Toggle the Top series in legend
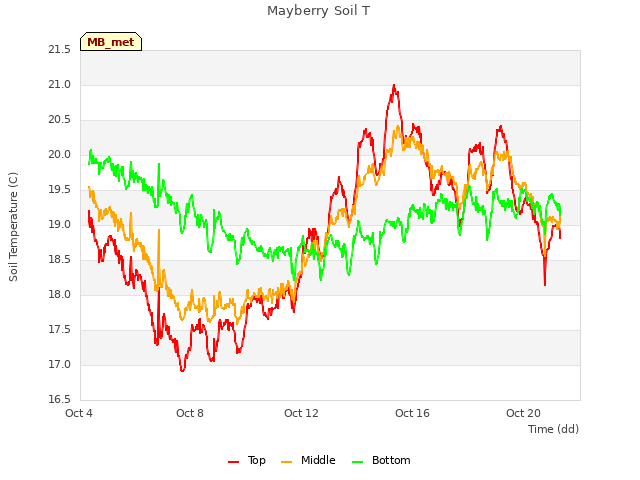The width and height of the screenshot is (640, 480). tap(247, 460)
